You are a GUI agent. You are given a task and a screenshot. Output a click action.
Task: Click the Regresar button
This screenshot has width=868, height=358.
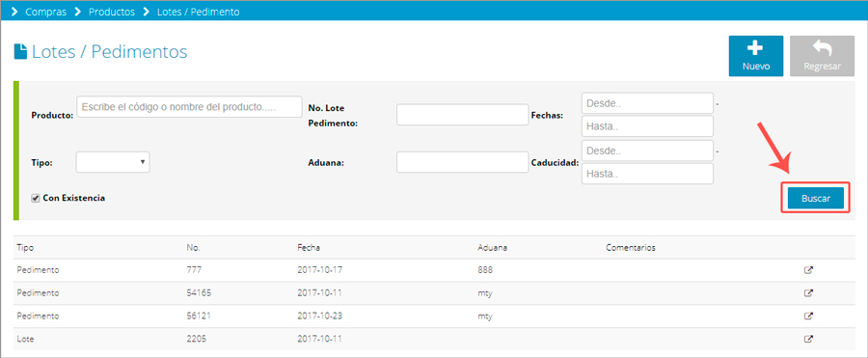pyautogui.click(x=822, y=56)
